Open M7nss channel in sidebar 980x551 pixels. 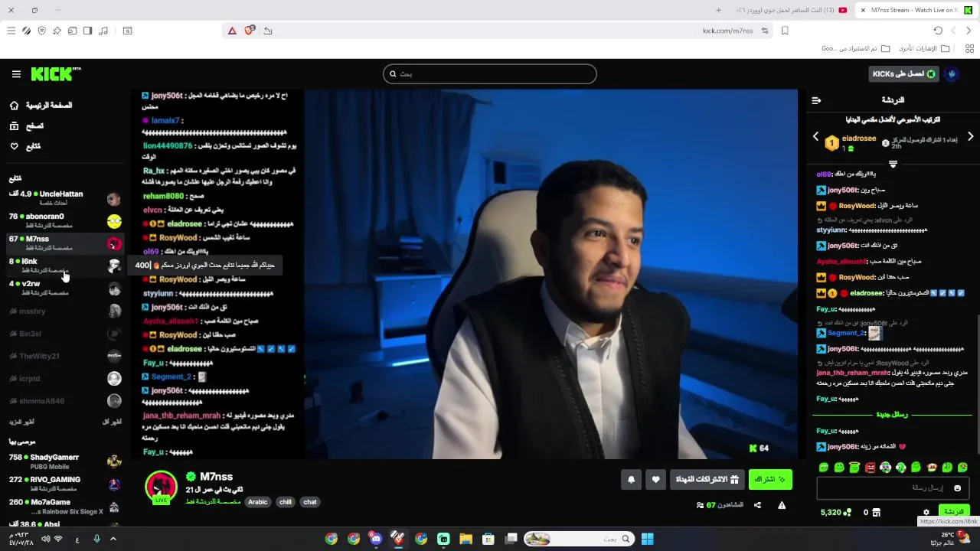tap(65, 243)
